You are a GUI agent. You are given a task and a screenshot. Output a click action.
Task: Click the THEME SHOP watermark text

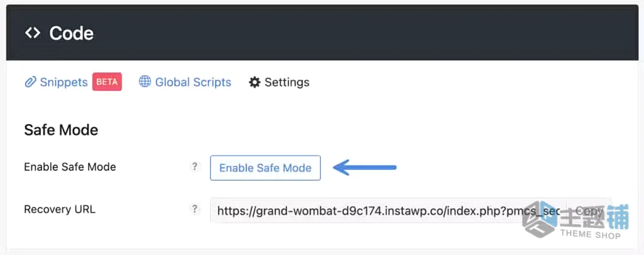click(591, 234)
